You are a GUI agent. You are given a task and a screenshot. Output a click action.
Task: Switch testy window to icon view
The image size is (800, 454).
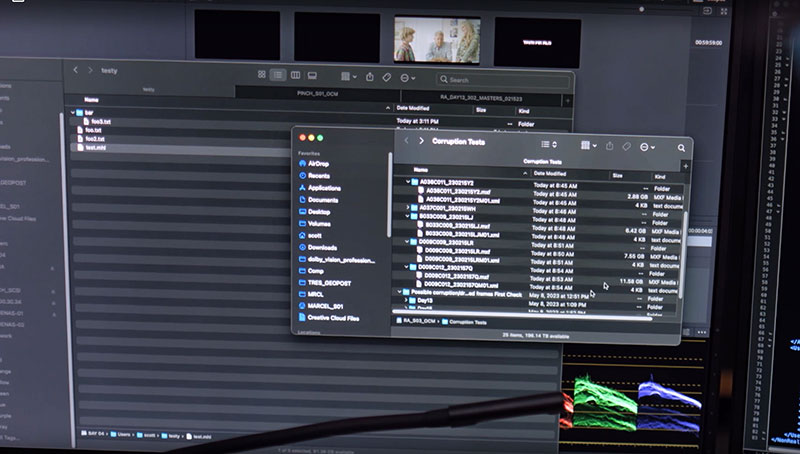point(262,75)
